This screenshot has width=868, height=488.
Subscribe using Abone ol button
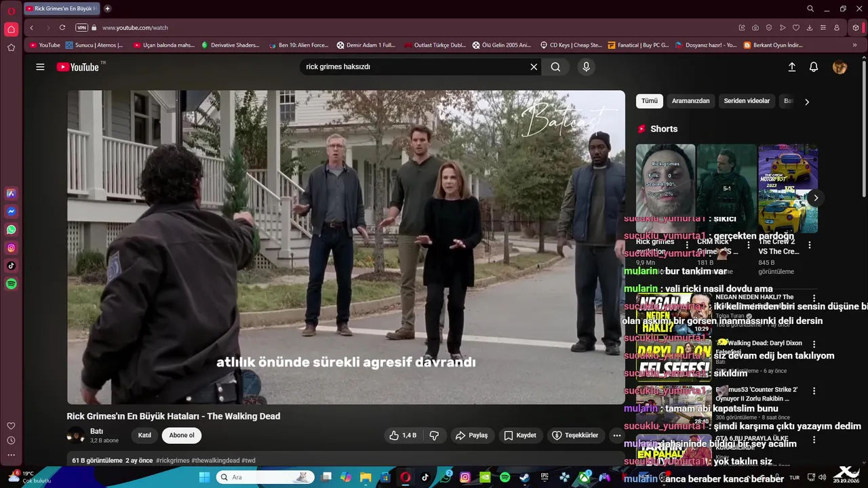(x=182, y=435)
